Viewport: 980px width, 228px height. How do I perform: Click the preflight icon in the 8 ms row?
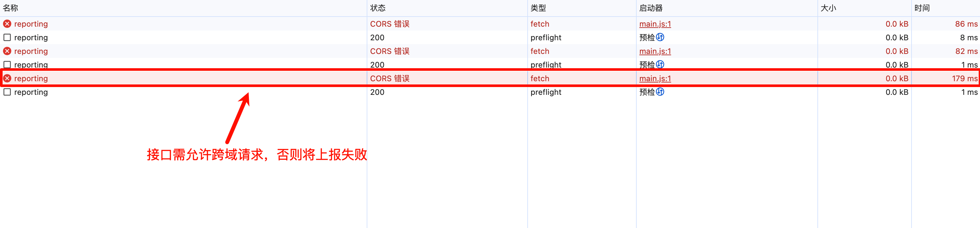[x=660, y=37]
